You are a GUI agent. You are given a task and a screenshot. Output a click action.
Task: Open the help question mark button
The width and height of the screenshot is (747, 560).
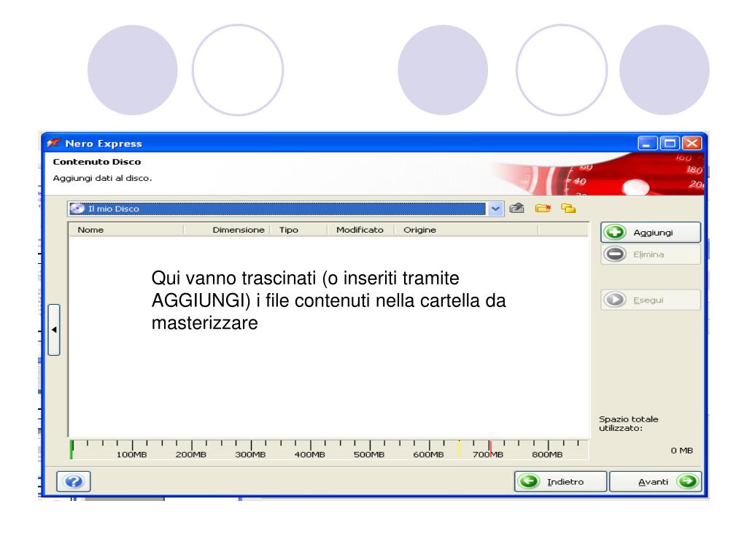click(74, 481)
